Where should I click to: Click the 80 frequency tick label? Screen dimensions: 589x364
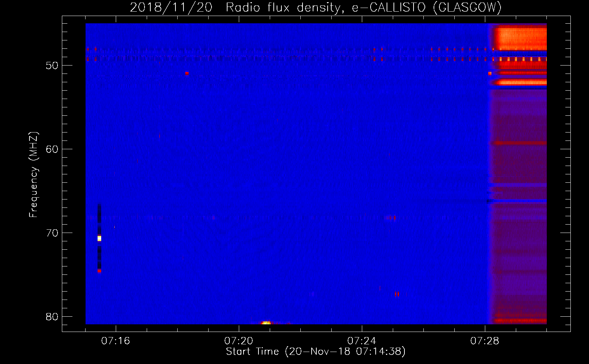(x=52, y=317)
